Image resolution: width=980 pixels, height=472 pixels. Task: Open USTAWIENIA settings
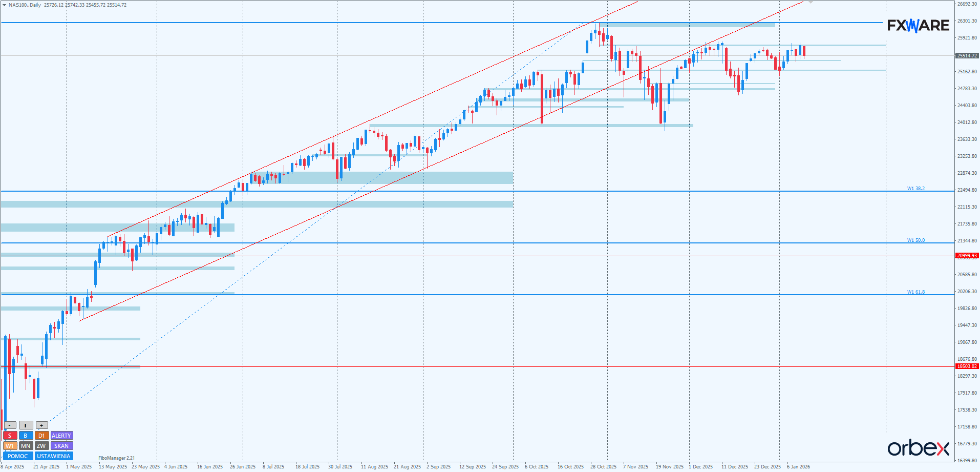coord(54,456)
